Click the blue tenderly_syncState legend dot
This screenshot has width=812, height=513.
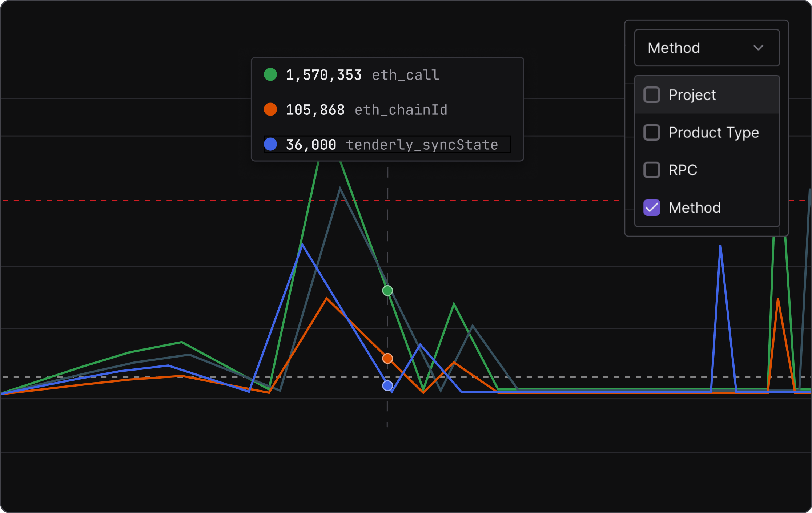click(x=270, y=144)
